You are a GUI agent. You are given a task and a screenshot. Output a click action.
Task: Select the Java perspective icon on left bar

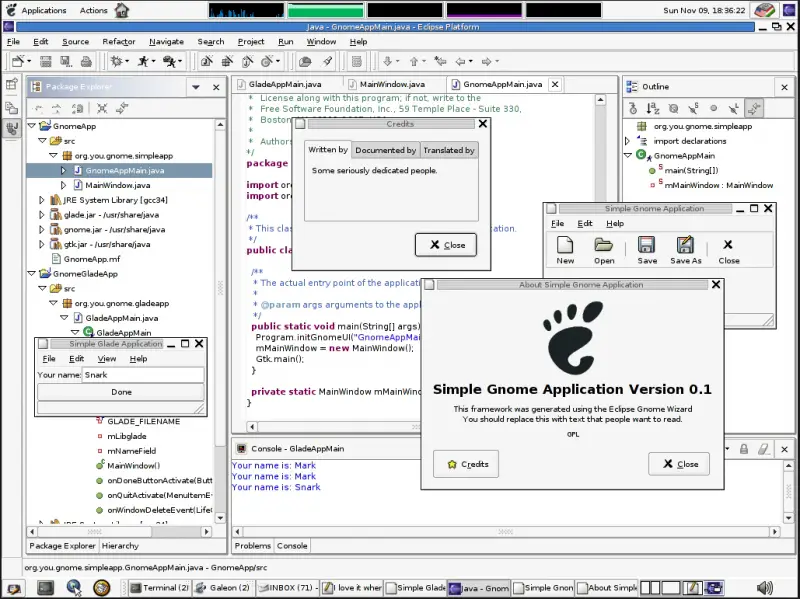click(x=11, y=128)
